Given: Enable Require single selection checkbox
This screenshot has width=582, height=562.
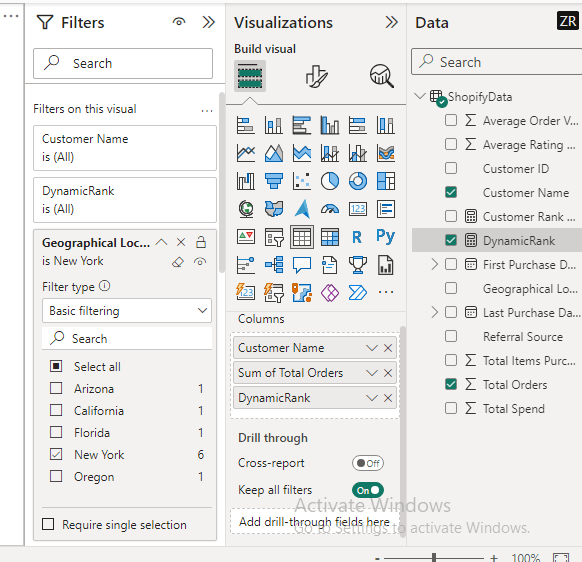Looking at the screenshot, I should 48,524.
